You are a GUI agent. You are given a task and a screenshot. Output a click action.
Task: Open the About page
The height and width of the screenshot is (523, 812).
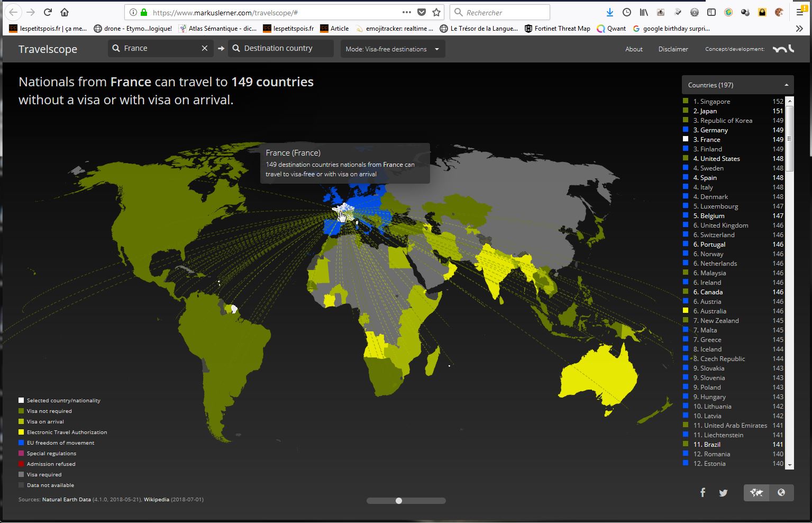tap(634, 49)
